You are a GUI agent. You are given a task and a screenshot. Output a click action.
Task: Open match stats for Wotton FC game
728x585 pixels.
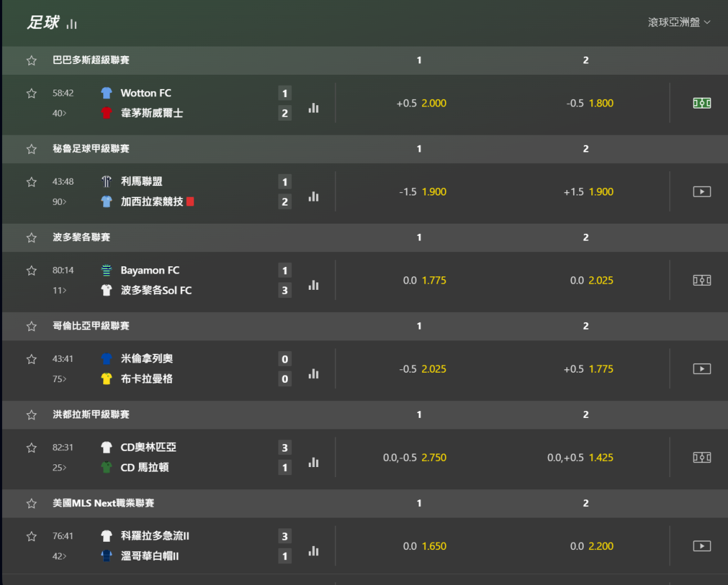pos(313,107)
